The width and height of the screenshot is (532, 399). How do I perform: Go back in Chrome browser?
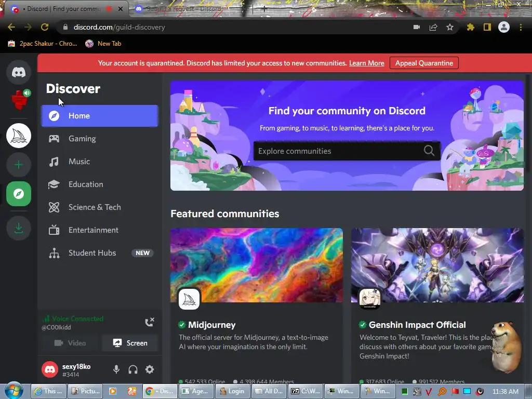[11, 27]
